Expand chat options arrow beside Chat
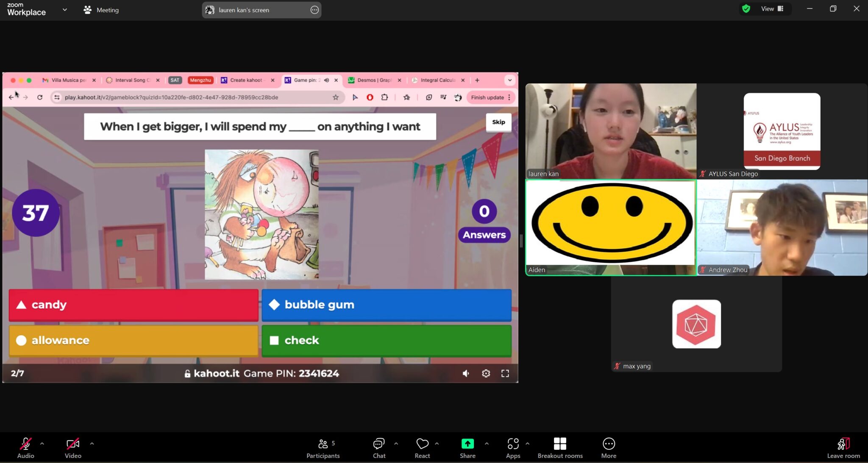 click(396, 444)
